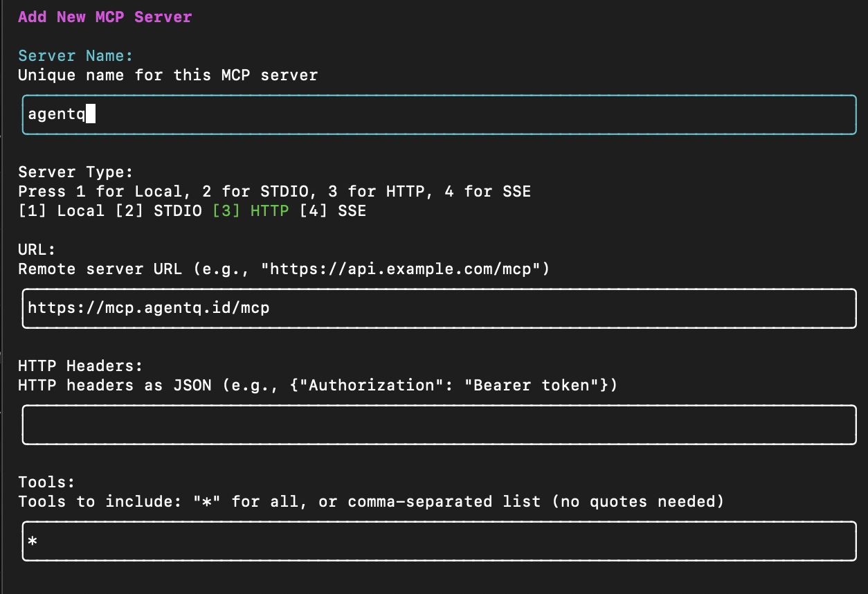Click the 'Server Type:' label
868x594 pixels.
coord(75,172)
